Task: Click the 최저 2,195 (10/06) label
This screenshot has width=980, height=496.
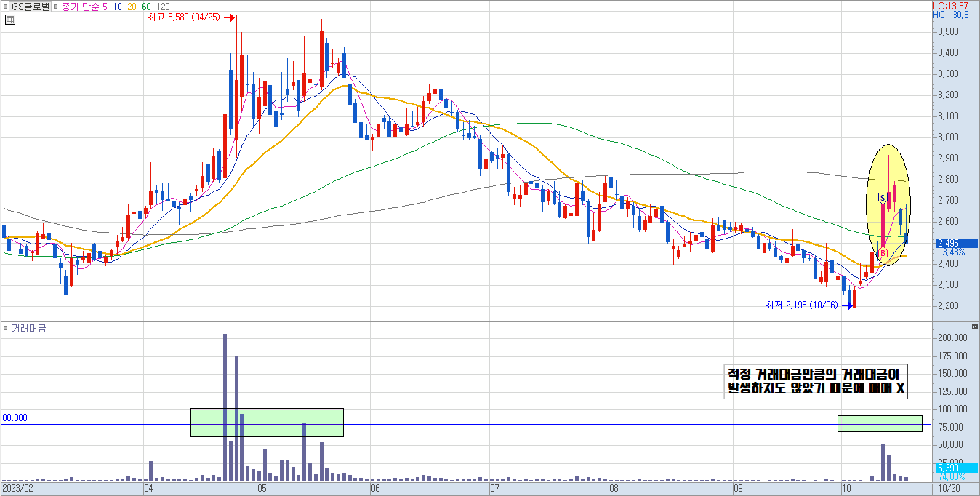Action: pos(802,305)
